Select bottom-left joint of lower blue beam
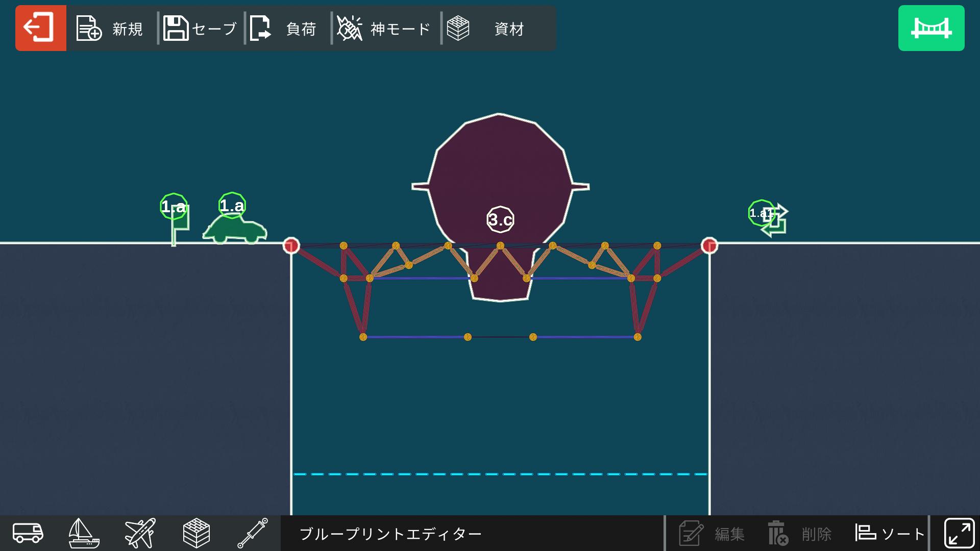The width and height of the screenshot is (980, 551). point(363,337)
